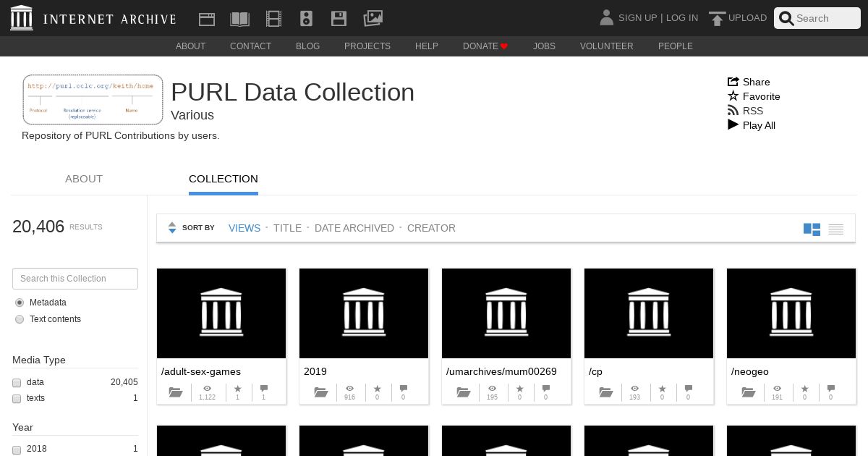This screenshot has height=456, width=868.
Task: Click the /neogeo title text
Action: (750, 371)
